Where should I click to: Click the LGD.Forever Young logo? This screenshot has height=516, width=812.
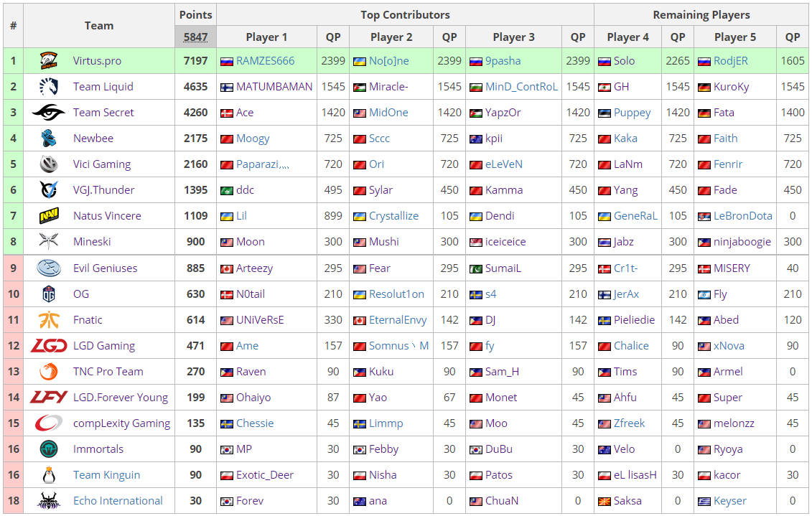tap(49, 398)
